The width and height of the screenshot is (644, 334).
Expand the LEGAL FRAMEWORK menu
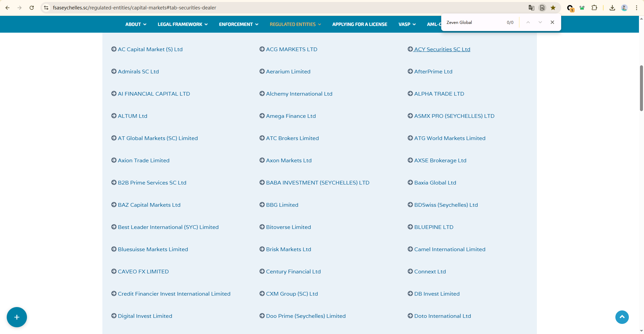183,24
